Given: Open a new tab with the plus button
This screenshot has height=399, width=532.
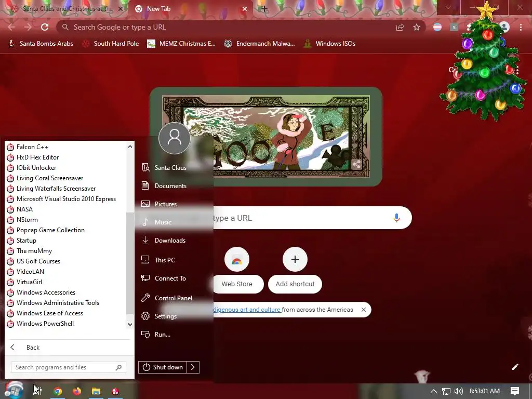Looking at the screenshot, I should coord(264,9).
